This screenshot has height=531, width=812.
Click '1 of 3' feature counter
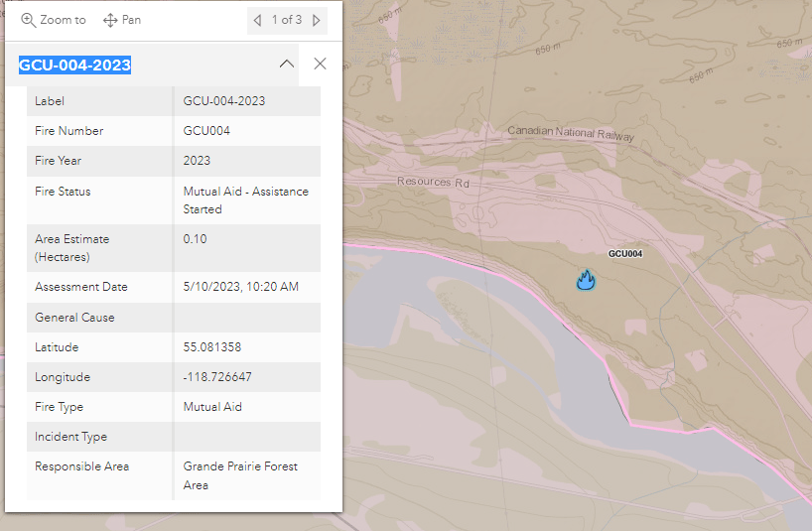point(286,20)
